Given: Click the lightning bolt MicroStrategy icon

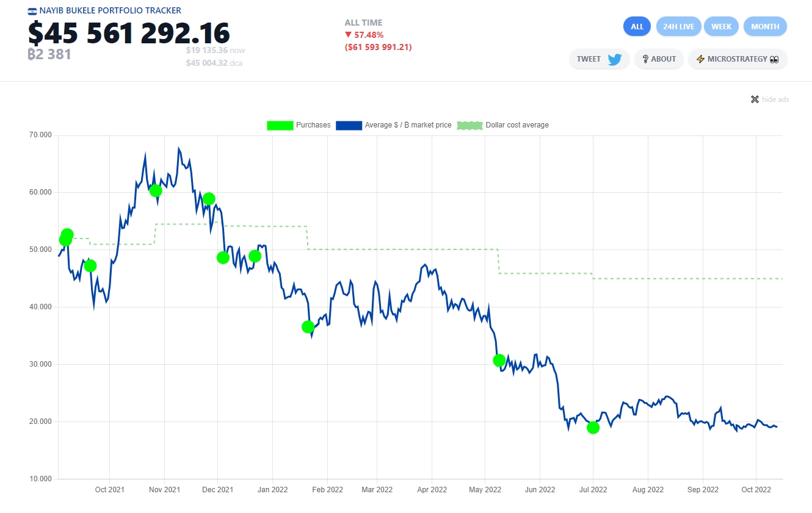Looking at the screenshot, I should [x=700, y=59].
